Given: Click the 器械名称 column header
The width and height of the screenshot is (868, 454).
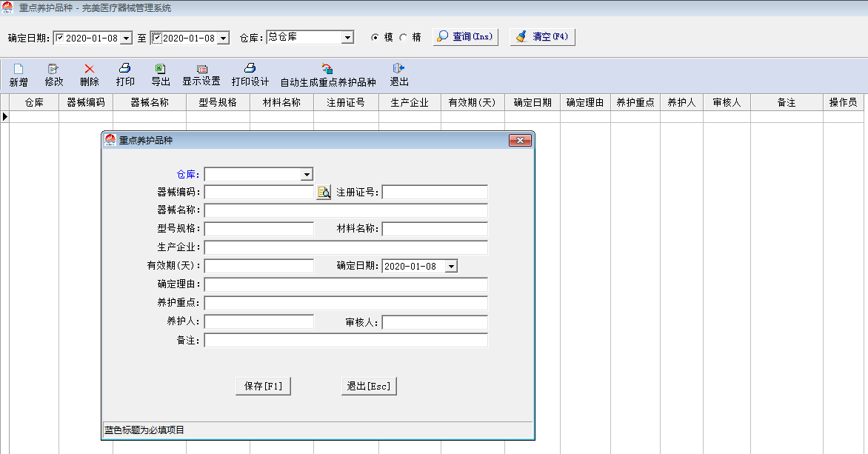Looking at the screenshot, I should coord(150,103).
